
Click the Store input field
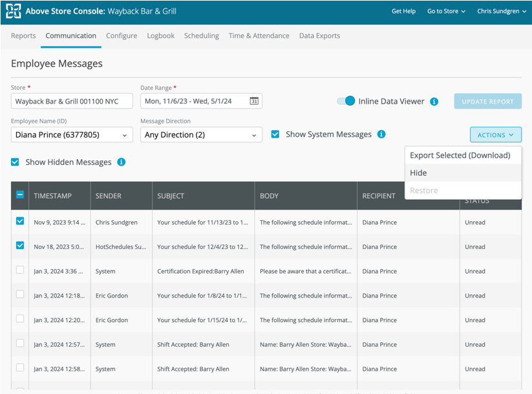click(x=72, y=101)
